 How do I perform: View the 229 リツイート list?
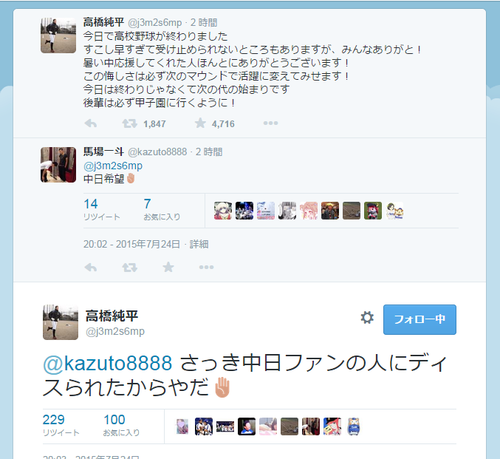point(61,425)
